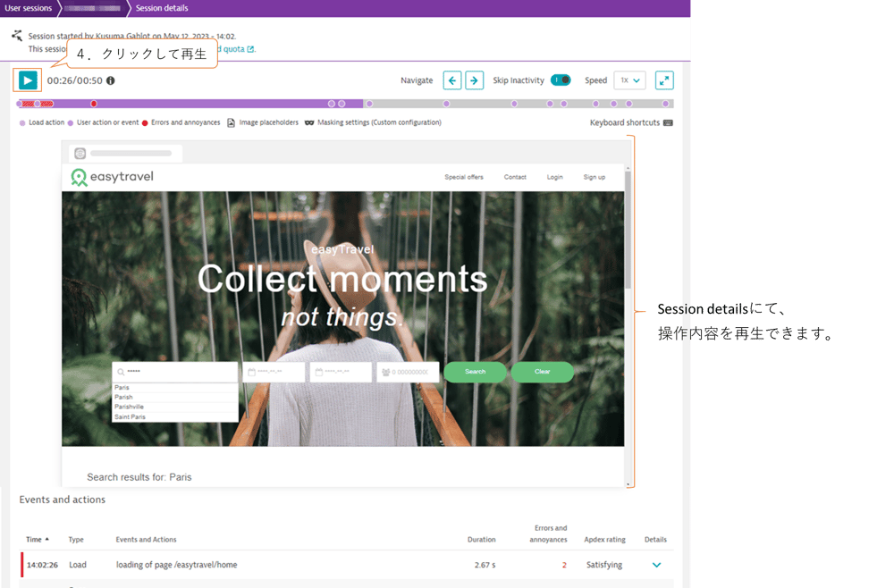This screenshot has width=894, height=588.
Task: Navigate to previous event with left arrow
Action: (452, 80)
